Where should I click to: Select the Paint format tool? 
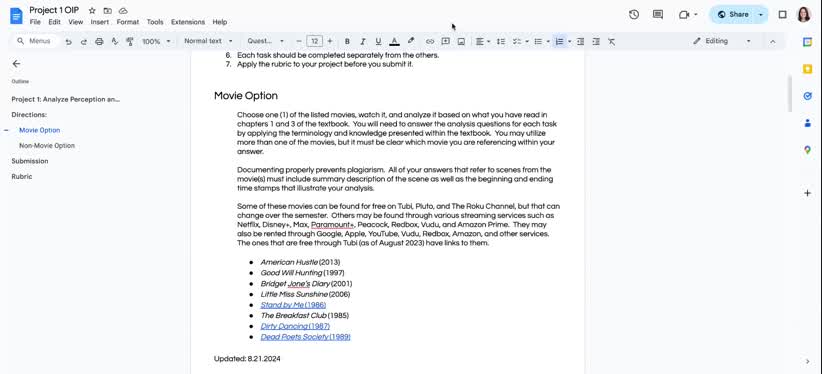[130, 41]
